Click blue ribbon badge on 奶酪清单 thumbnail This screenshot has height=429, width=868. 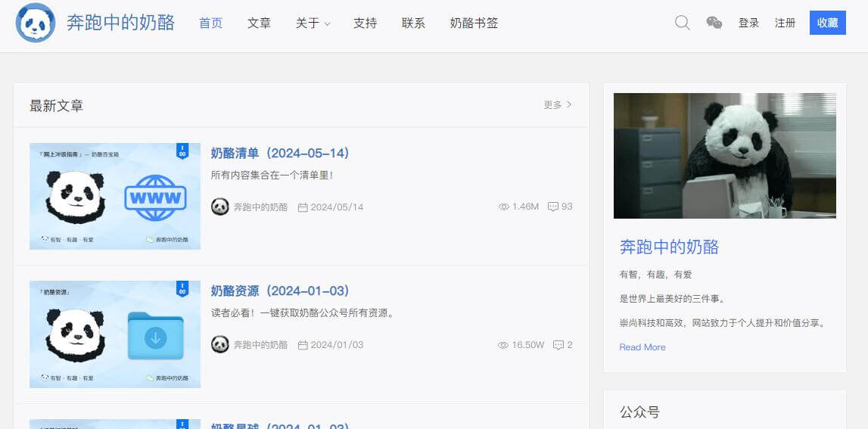pyautogui.click(x=182, y=151)
